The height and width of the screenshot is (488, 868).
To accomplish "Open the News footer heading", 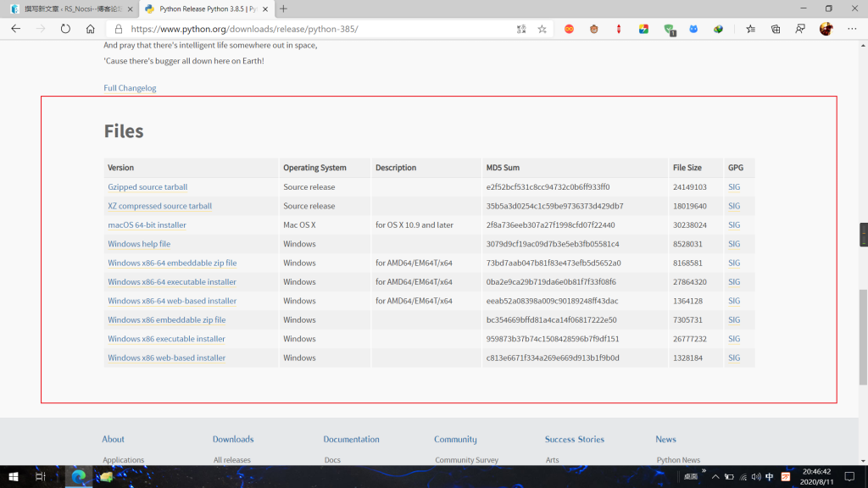I will (x=665, y=440).
